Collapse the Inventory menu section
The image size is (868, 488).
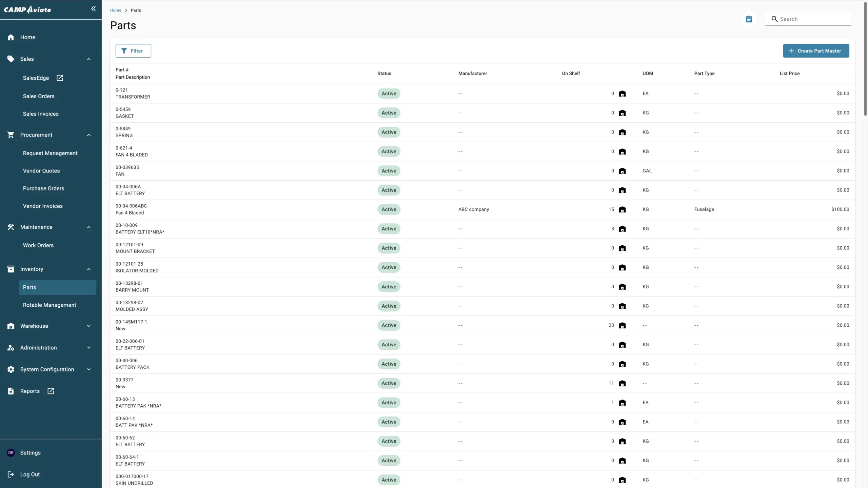(x=89, y=269)
